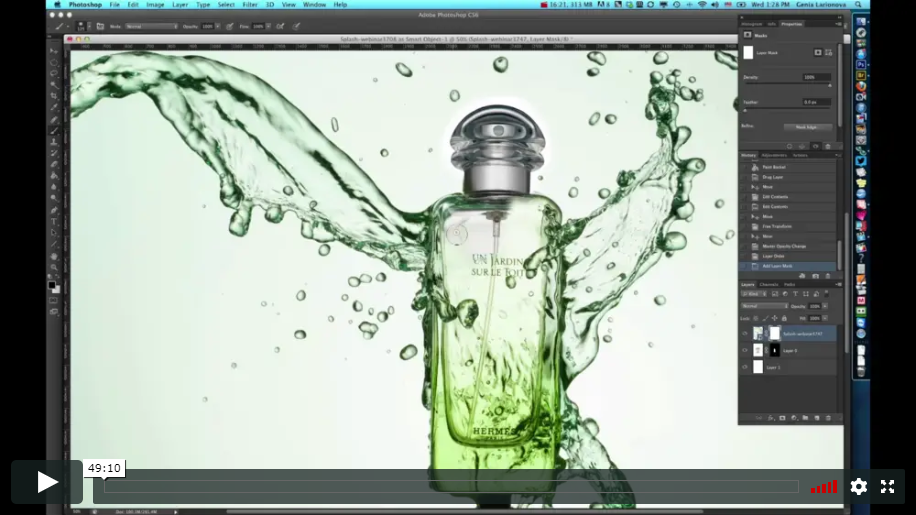Screen dimensions: 916x515
Task: Open layer Fill dropdown arrow
Action: pyautogui.click(x=825, y=318)
